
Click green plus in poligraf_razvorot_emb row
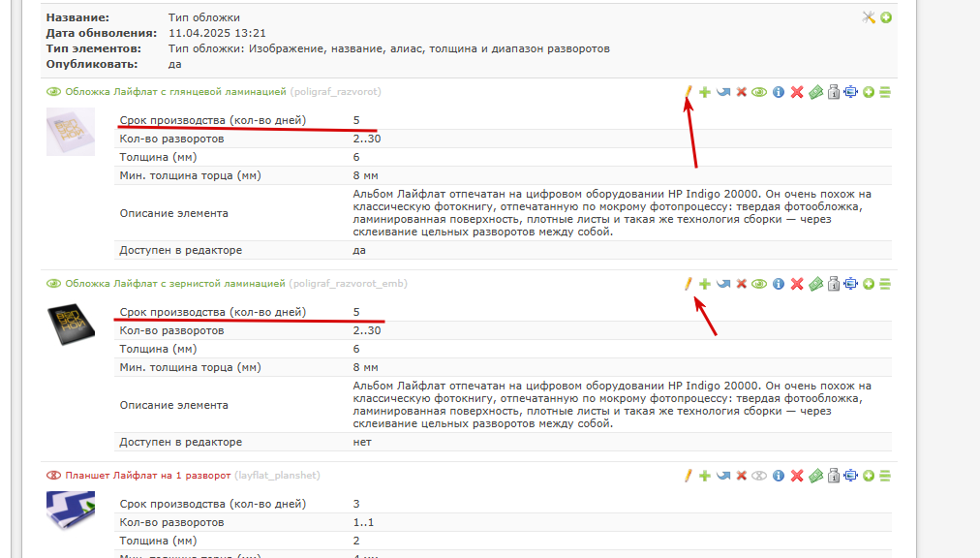click(x=705, y=284)
